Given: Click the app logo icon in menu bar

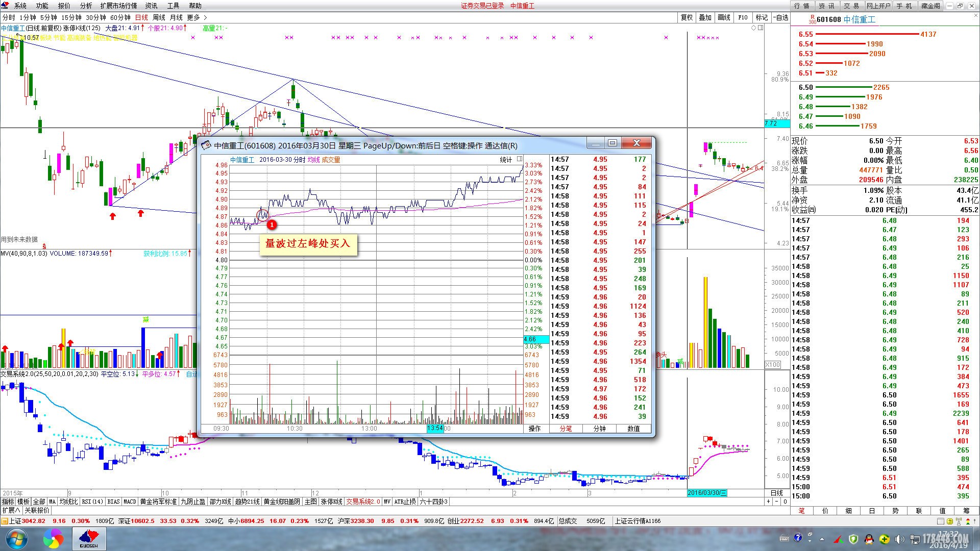Looking at the screenshot, I should click(5, 6).
